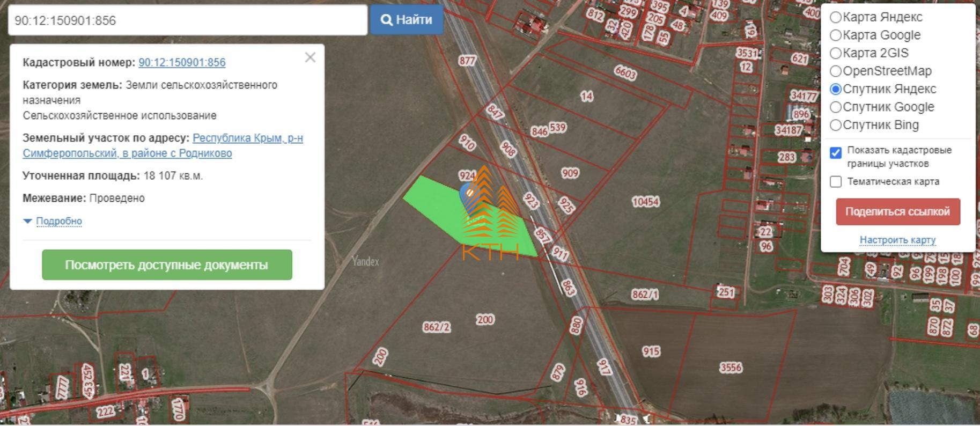The width and height of the screenshot is (980, 426).
Task: Close the parcel info popup
Action: pyautogui.click(x=310, y=57)
